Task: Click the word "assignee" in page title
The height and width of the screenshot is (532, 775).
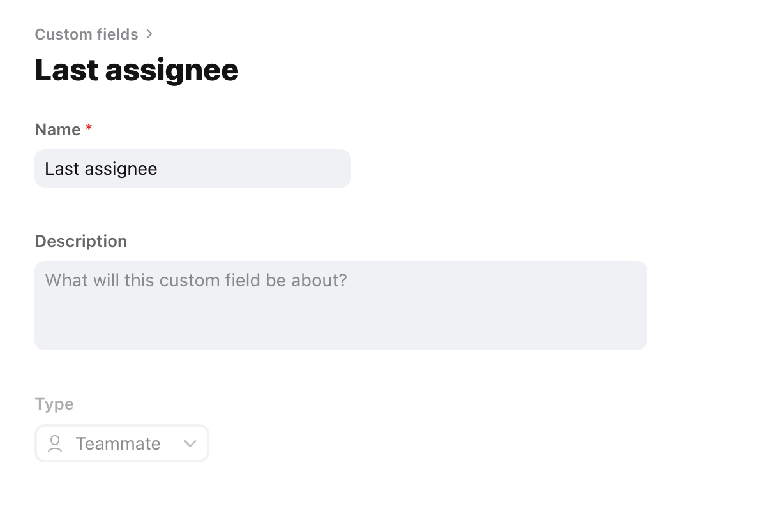Action: click(172, 70)
